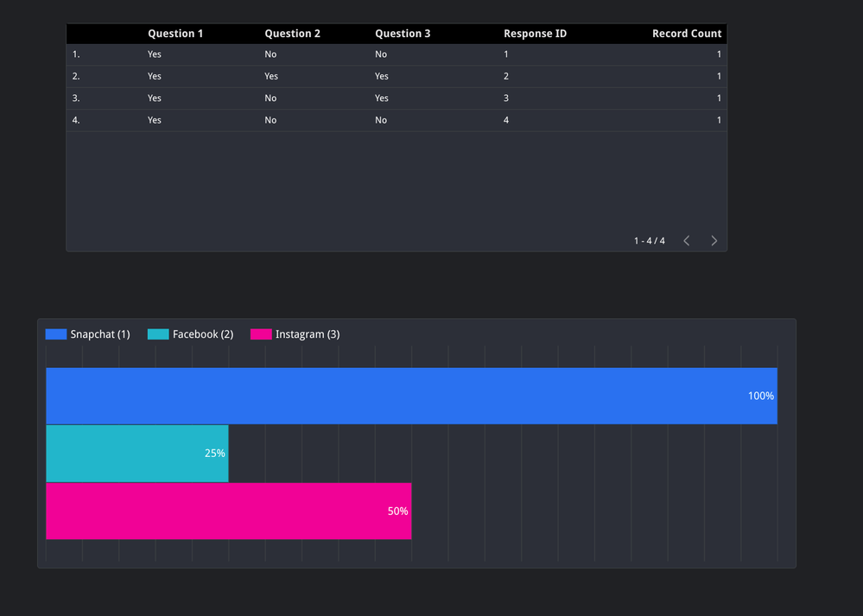
Task: Click row 3 Question 1 Yes cell
Action: [x=154, y=98]
